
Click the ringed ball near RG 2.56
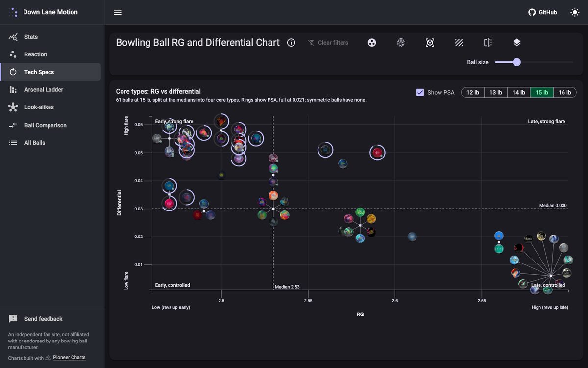(x=325, y=149)
